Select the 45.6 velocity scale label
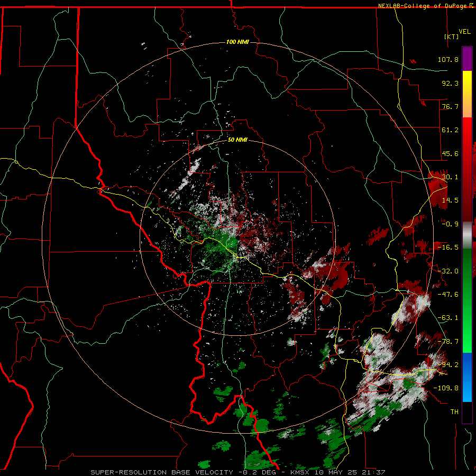476x476 pixels. (x=450, y=153)
